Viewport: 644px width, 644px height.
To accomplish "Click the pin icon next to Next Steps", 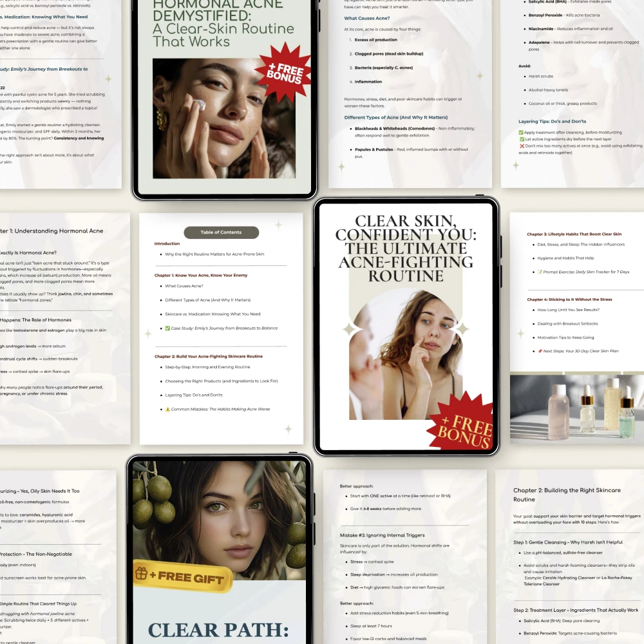I will [x=540, y=351].
